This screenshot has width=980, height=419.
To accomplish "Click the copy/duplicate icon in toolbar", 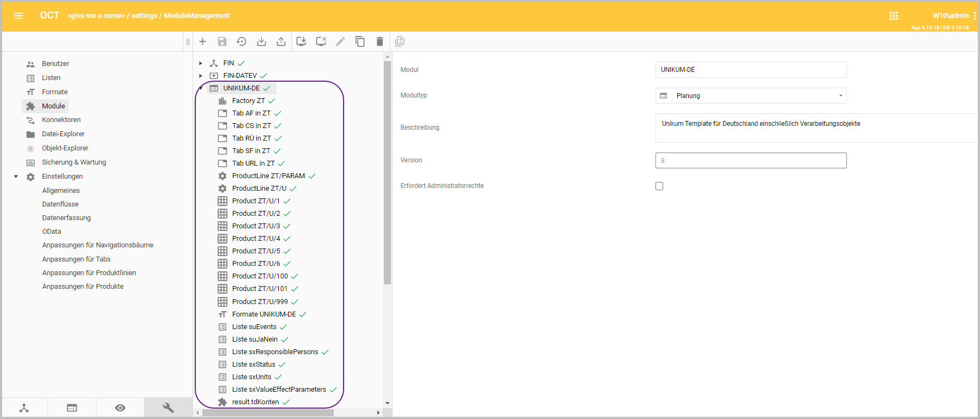I will pos(360,41).
